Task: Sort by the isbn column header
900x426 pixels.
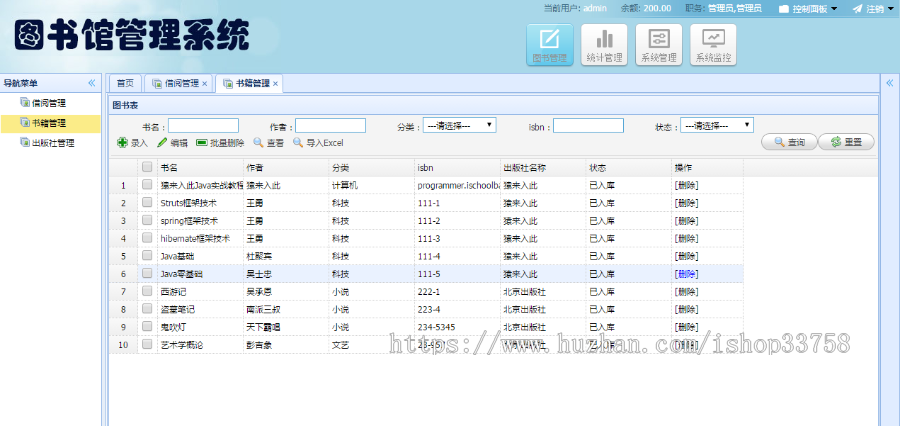Action: pos(457,168)
